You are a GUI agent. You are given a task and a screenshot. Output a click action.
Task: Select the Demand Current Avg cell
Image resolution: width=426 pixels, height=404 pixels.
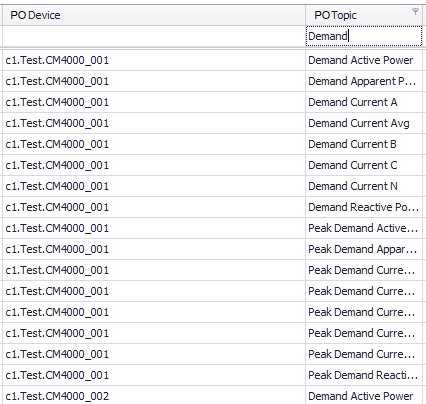pos(364,123)
